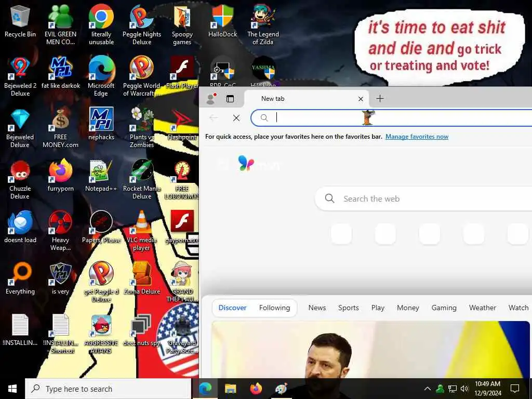Select the Papers, Please icon
The width and height of the screenshot is (532, 399).
101,228
